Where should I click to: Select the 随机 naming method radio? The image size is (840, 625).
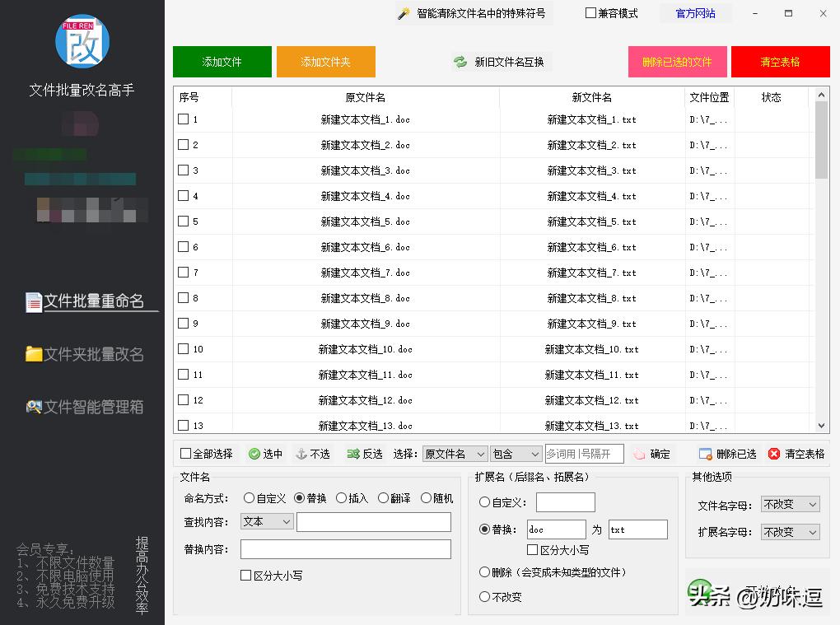(426, 498)
